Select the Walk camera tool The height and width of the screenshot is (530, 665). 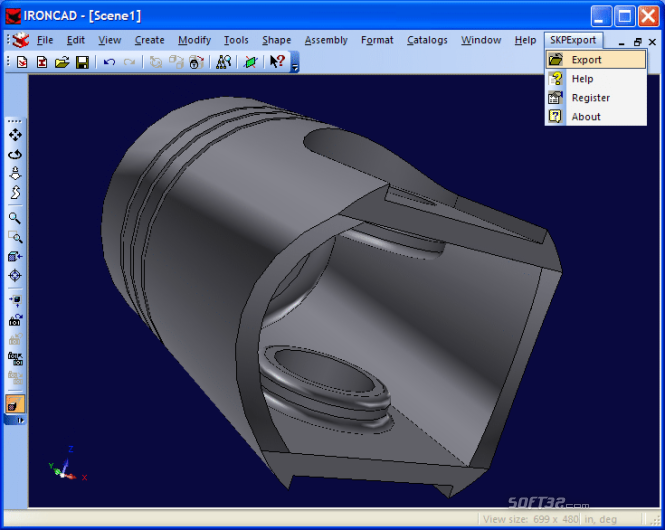coord(15,192)
